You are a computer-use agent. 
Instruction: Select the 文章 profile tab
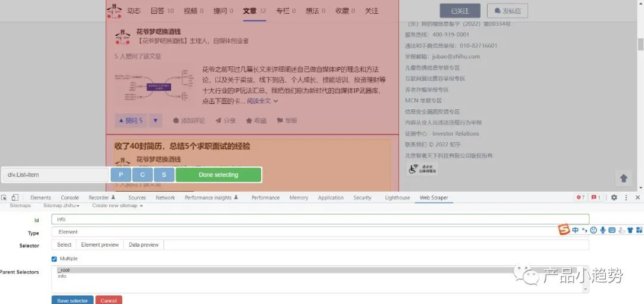click(x=255, y=11)
